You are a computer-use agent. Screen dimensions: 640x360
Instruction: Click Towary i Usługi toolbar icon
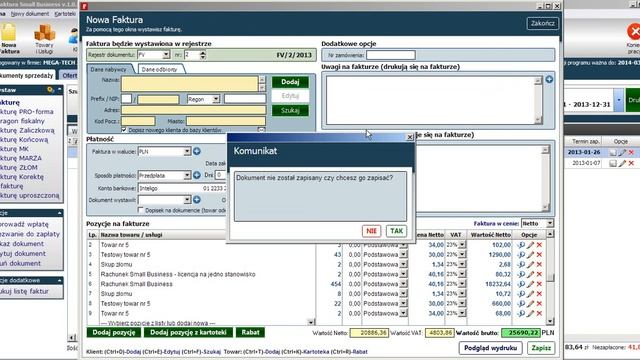coord(44,39)
